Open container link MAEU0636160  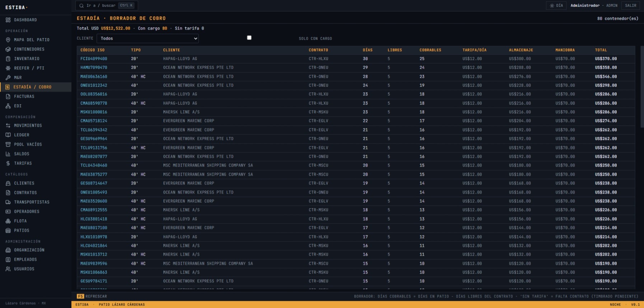coord(94,77)
